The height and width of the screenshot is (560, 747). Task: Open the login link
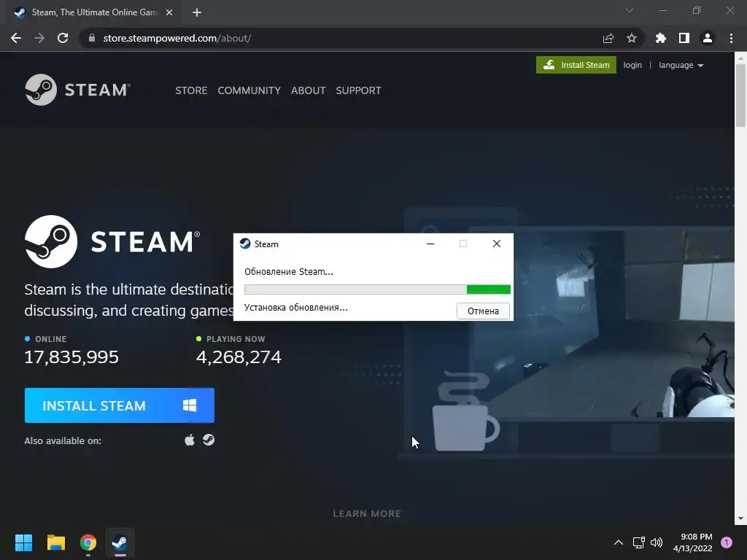point(632,65)
